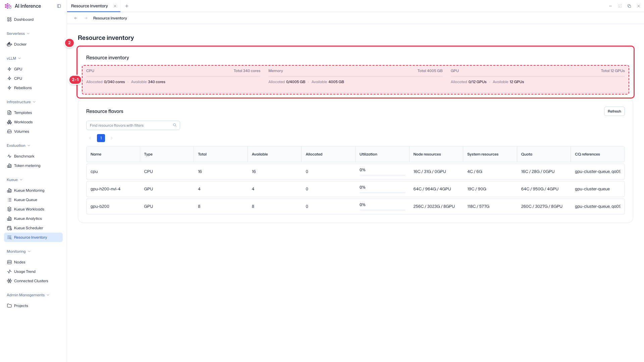Navigate back with the left arrow
This screenshot has height=362, width=644.
tap(76, 18)
